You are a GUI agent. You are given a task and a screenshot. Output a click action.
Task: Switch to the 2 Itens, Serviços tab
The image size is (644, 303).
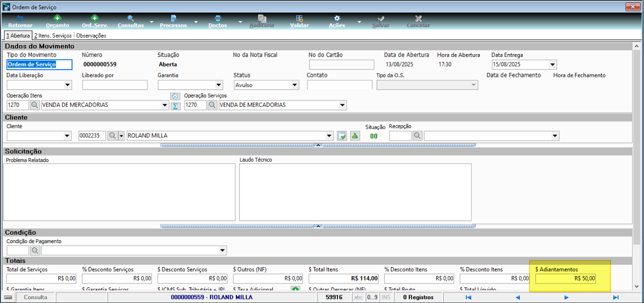[x=53, y=35]
